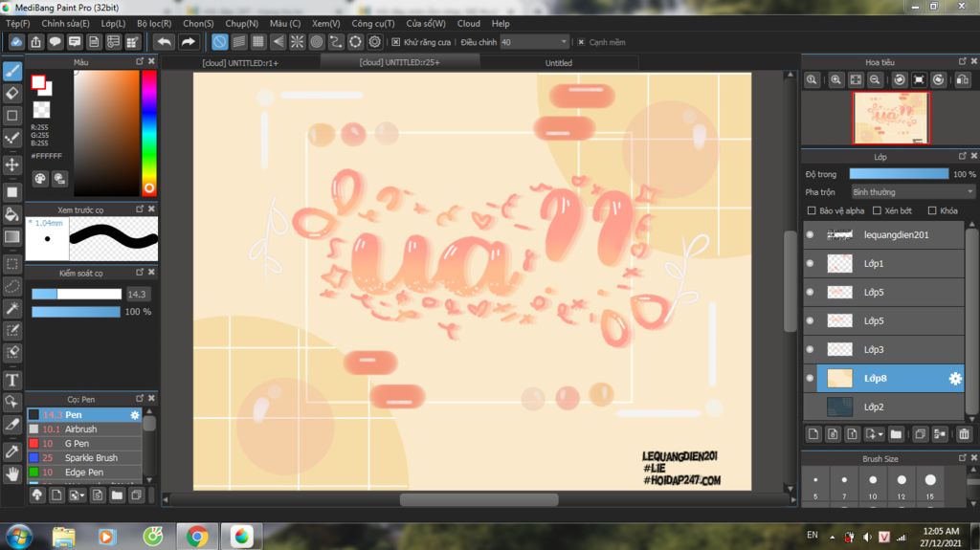Select brush size 10 preset
This screenshot has width=980, height=550.
click(873, 486)
